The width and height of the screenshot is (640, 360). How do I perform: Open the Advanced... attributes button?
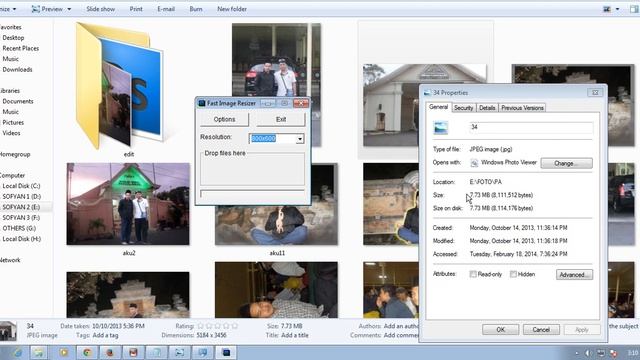(x=574, y=275)
